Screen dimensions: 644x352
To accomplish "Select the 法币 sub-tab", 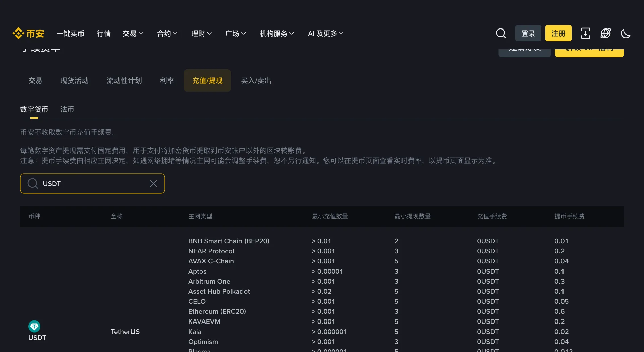I will (67, 109).
